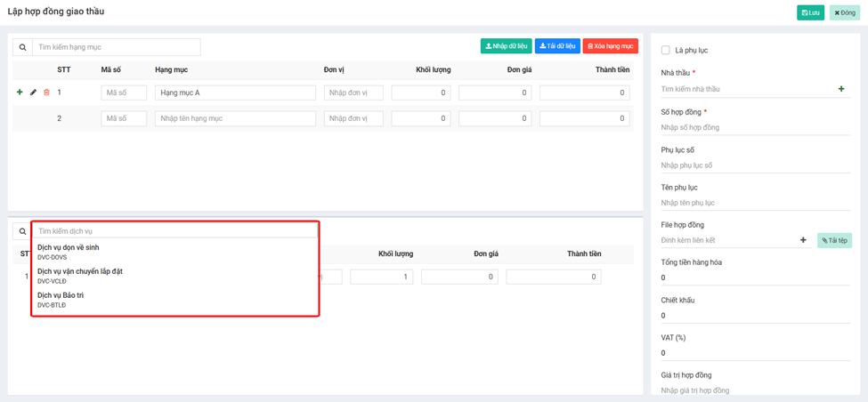The image size is (868, 402).
Task: Click the red Xóa hạng mục button
Action: [610, 46]
